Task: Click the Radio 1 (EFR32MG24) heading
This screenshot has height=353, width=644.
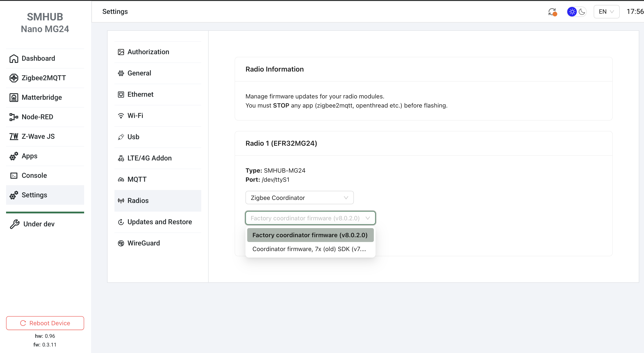Action: 281,144
